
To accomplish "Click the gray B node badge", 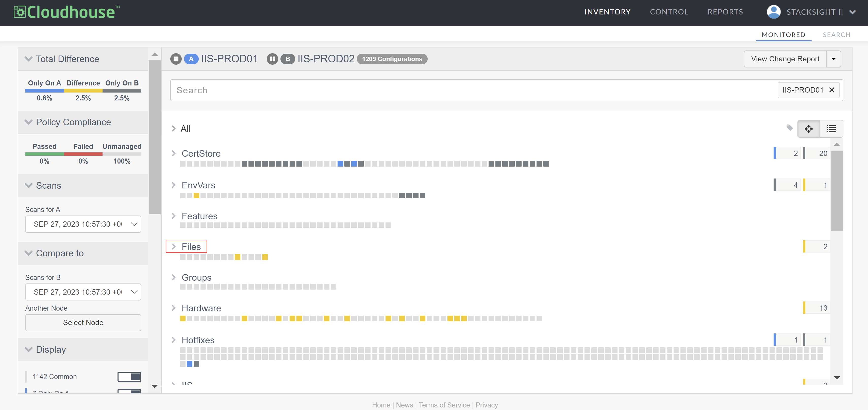I will coord(288,59).
